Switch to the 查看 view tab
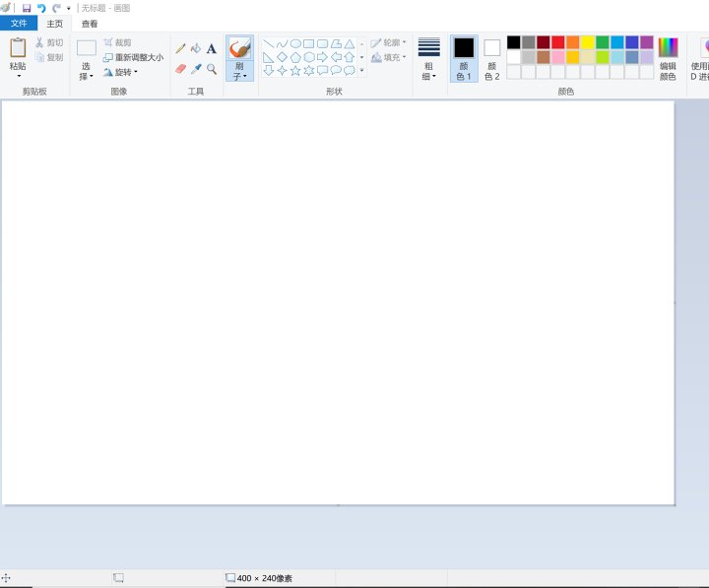 90,24
